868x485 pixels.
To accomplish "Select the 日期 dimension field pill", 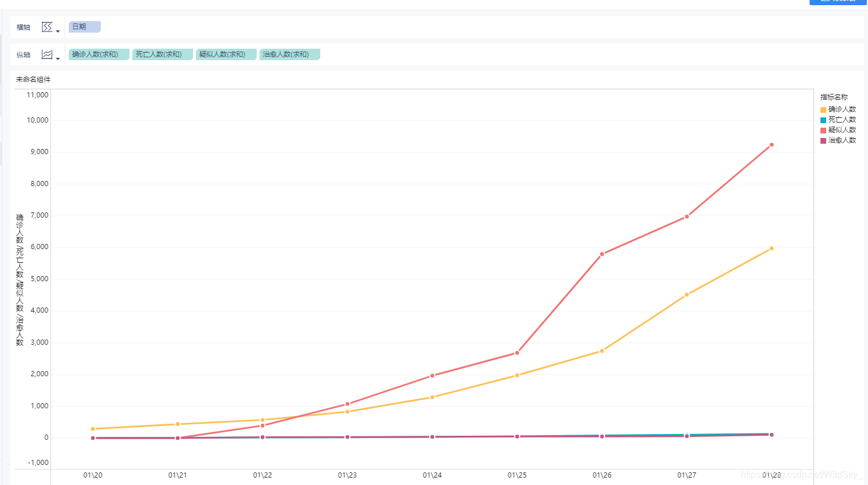I will tap(85, 27).
